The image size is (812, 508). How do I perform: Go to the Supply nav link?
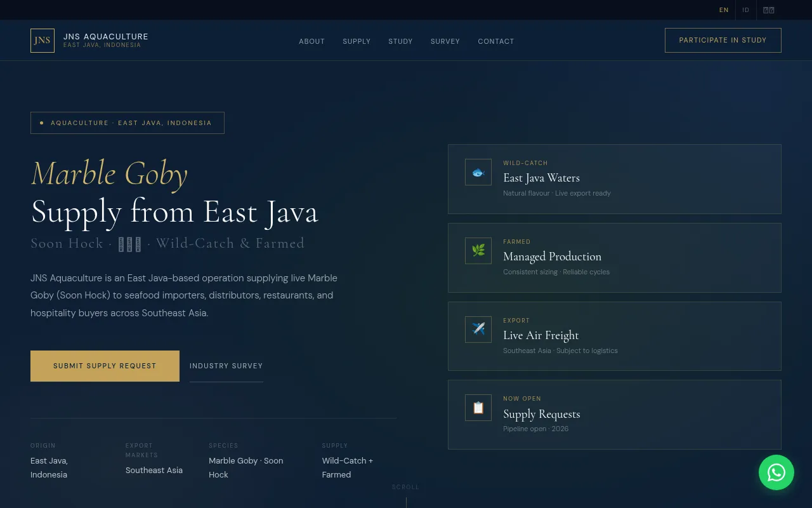coord(357,41)
